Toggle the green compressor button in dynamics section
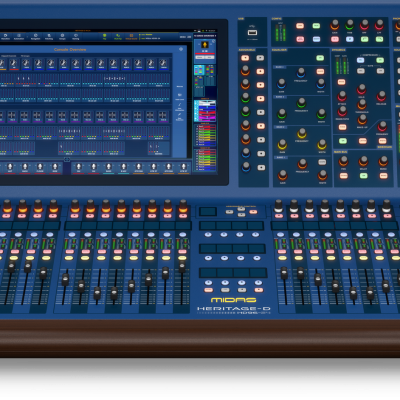 (380, 60)
